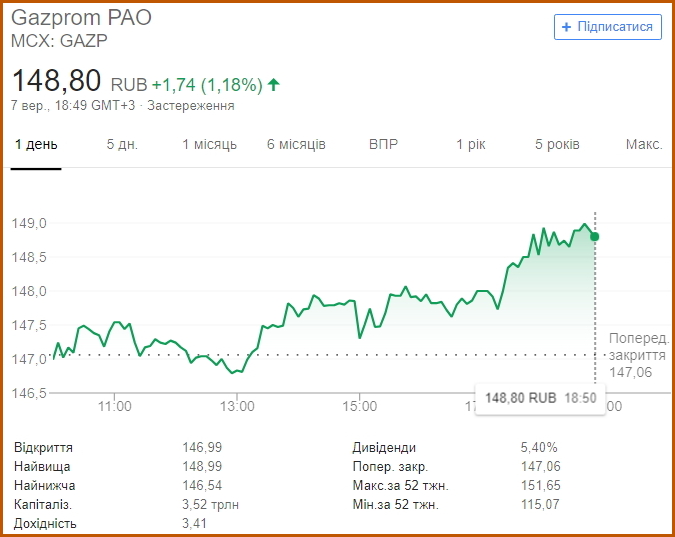The width and height of the screenshot is (675, 537).
Task: Select the 1 рік tab
Action: click(x=471, y=144)
